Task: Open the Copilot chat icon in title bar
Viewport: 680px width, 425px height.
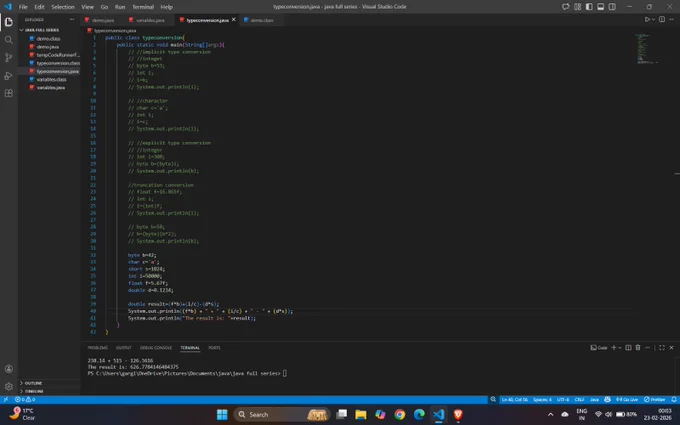Action: click(x=566, y=7)
